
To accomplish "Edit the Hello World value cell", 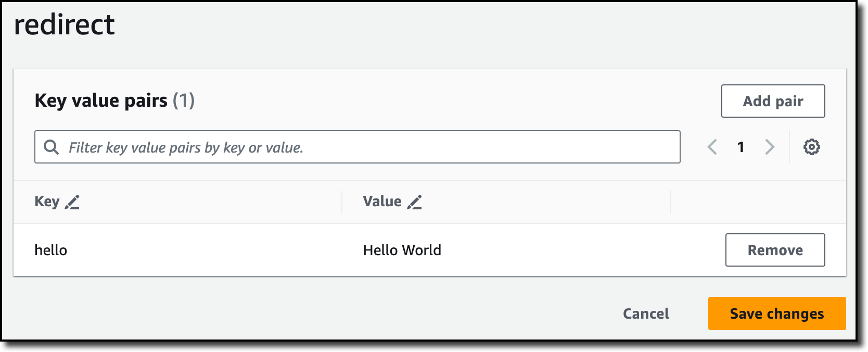I will [402, 250].
